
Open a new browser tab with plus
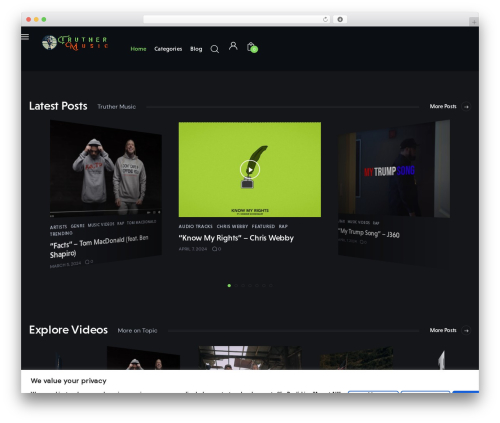coord(474,22)
